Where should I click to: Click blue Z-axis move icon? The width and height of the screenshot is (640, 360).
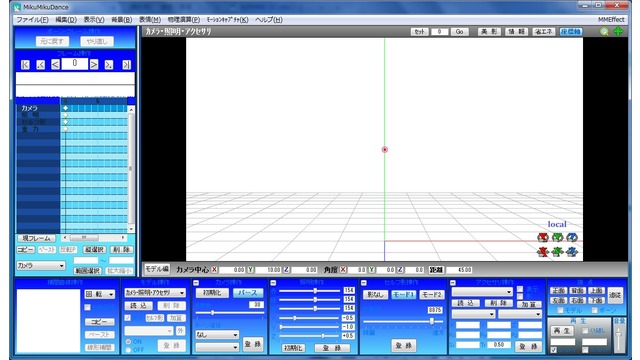click(x=572, y=252)
